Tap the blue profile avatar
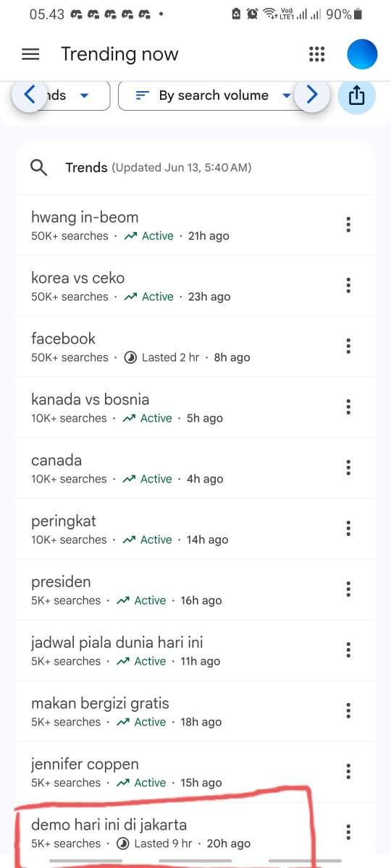Screen dimensions: 391x868 click(x=362, y=54)
